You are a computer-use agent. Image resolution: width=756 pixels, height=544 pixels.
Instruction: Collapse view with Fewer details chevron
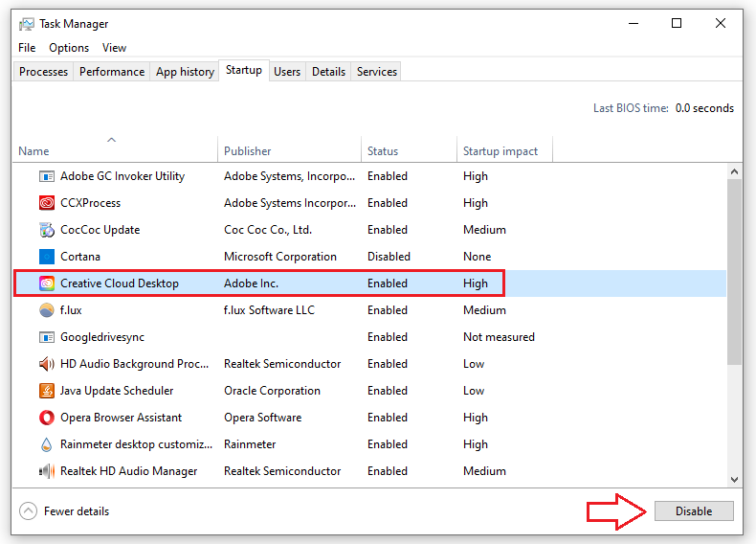click(28, 511)
